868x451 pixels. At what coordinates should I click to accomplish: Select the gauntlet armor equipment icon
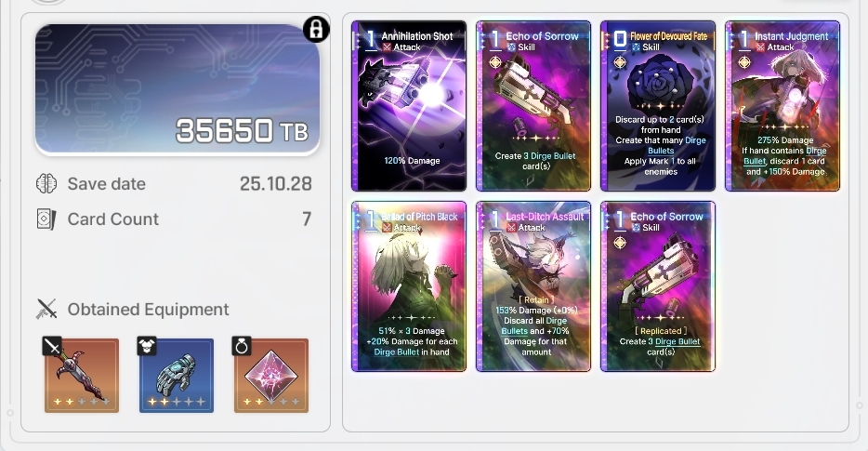click(x=177, y=376)
